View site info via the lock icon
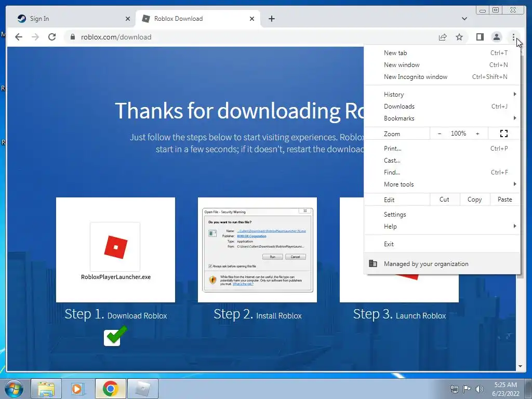 click(x=72, y=37)
